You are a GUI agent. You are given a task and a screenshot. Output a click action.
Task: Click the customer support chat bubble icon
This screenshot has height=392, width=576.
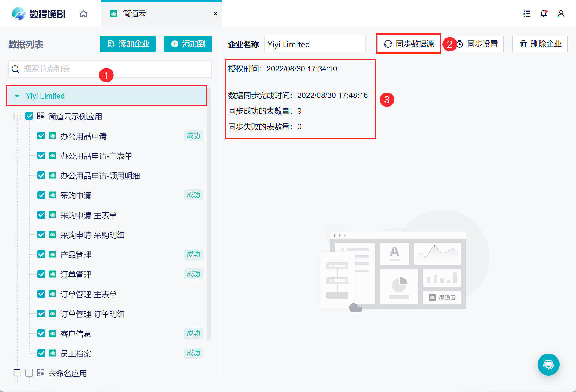pos(548,365)
